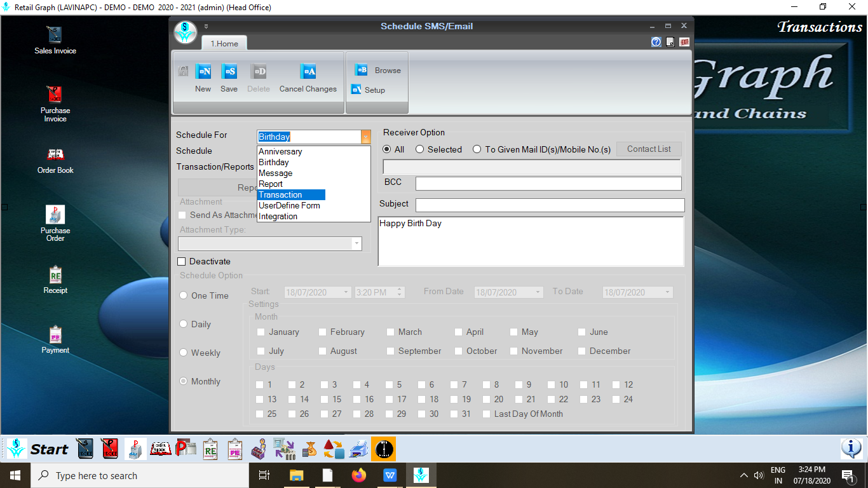Click the New toolbar icon

[x=203, y=71]
